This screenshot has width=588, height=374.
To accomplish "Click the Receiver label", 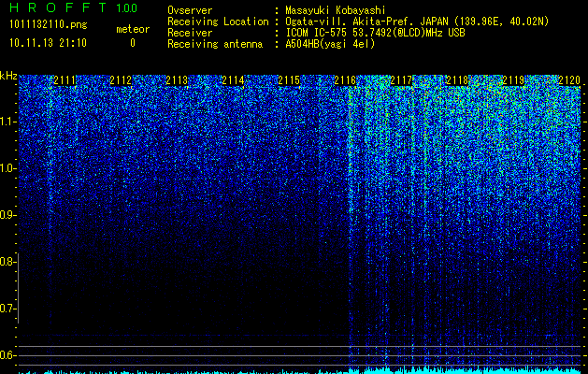I will click(x=190, y=33).
